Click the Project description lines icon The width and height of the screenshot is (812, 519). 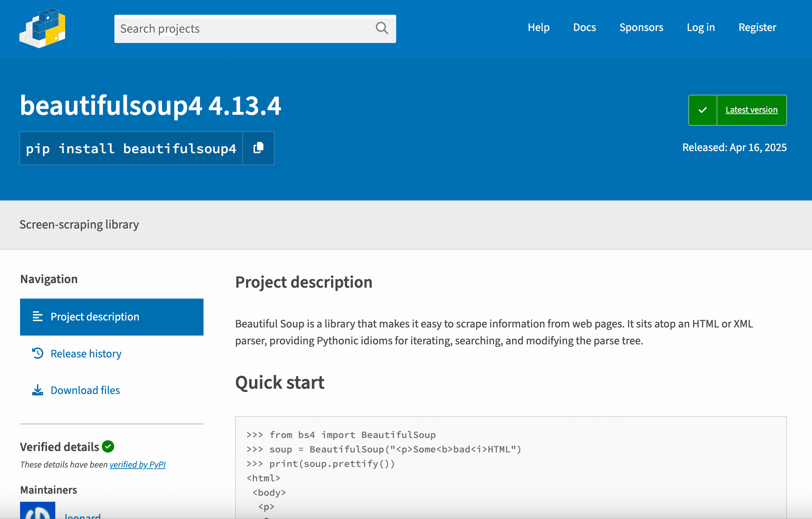[x=38, y=317]
